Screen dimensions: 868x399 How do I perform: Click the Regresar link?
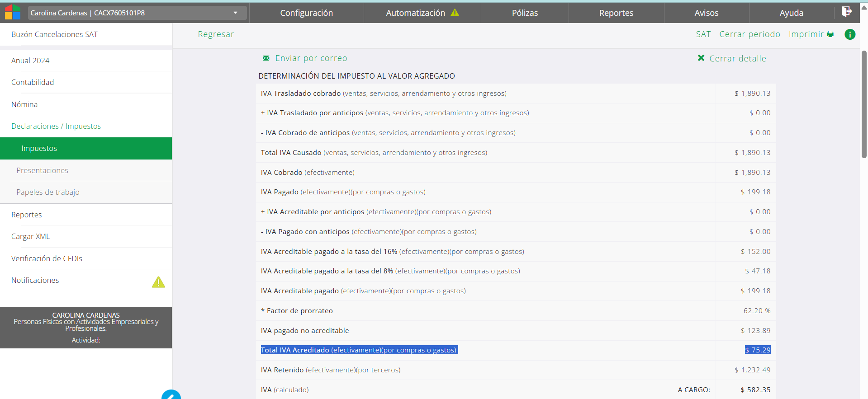tap(216, 34)
